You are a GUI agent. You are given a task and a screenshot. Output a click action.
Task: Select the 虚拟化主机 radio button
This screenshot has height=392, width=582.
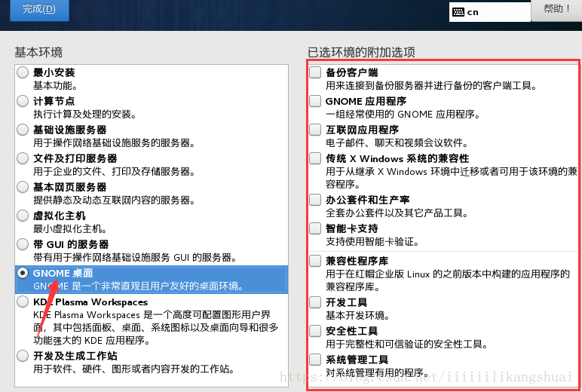pos(23,216)
